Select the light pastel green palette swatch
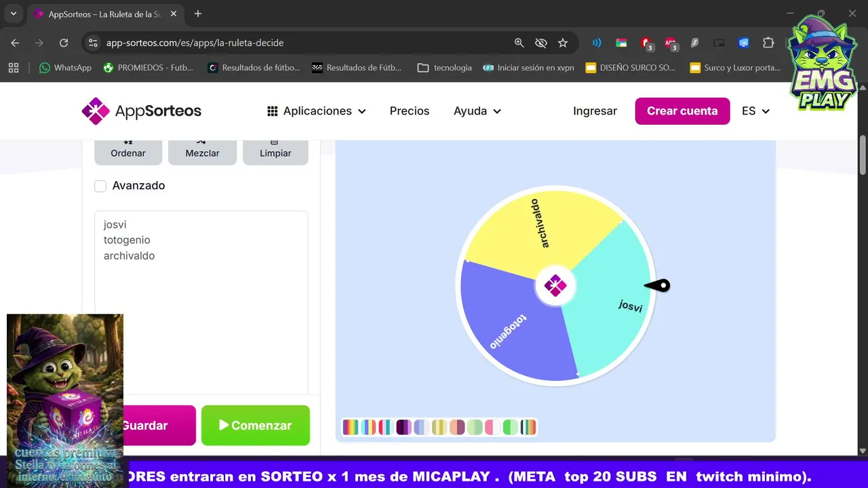This screenshot has width=868, height=488. (x=475, y=427)
